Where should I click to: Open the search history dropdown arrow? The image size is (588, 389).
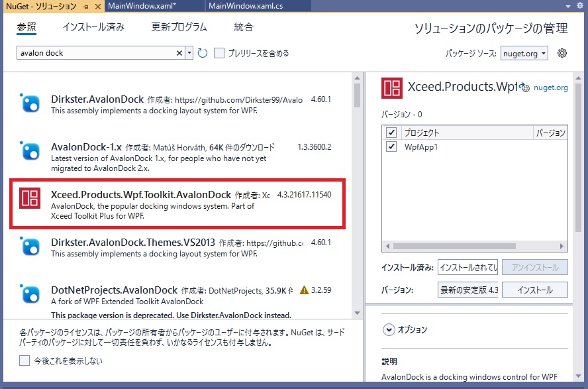coord(189,53)
